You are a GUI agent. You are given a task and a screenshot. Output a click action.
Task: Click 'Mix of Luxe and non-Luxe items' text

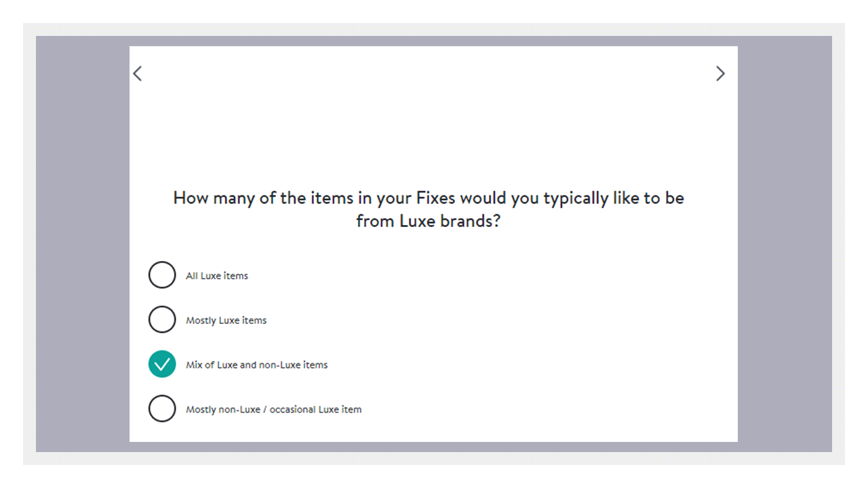257,365
